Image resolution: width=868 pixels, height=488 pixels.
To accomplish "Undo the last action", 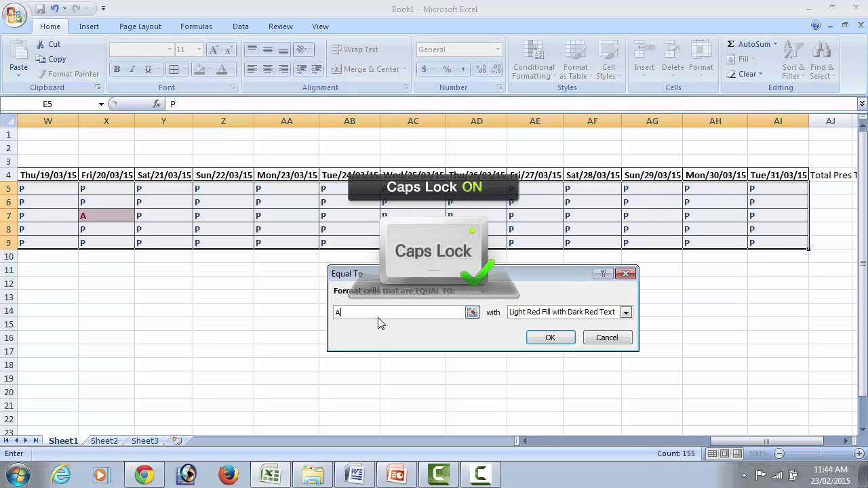I will click(x=55, y=9).
